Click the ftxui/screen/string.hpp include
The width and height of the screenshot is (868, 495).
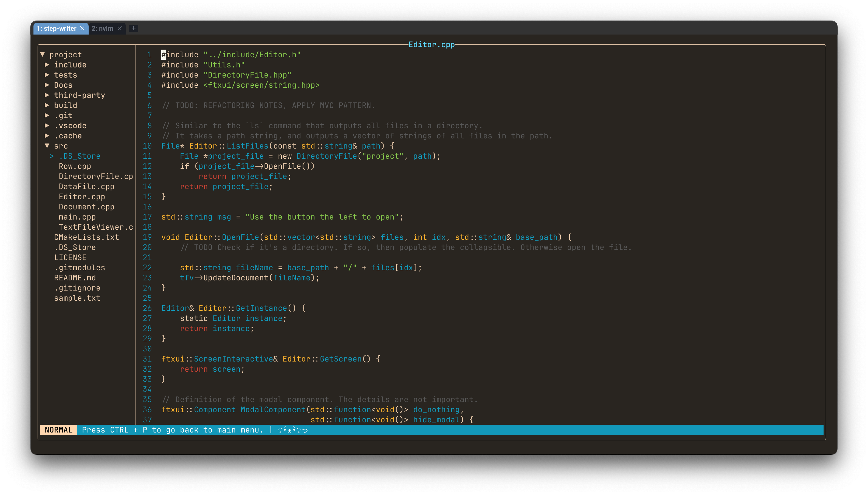pyautogui.click(x=261, y=85)
